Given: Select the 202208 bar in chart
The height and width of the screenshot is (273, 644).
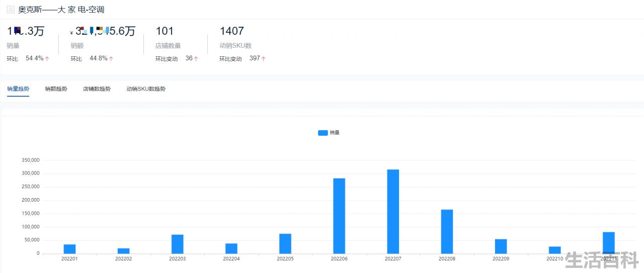Looking at the screenshot, I should coord(447,232).
